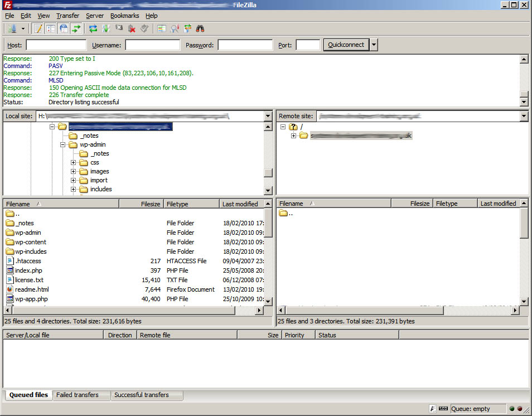Open the File menu

pos(9,16)
